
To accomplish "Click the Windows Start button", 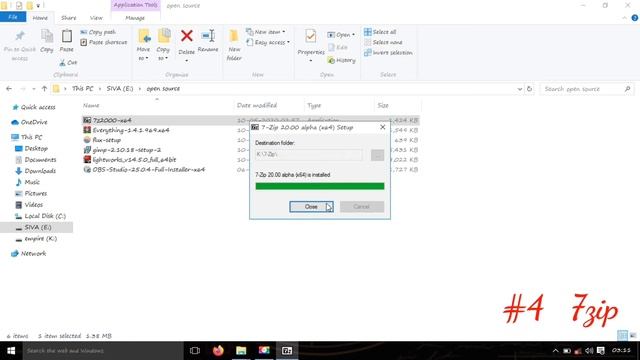I will tap(11, 351).
